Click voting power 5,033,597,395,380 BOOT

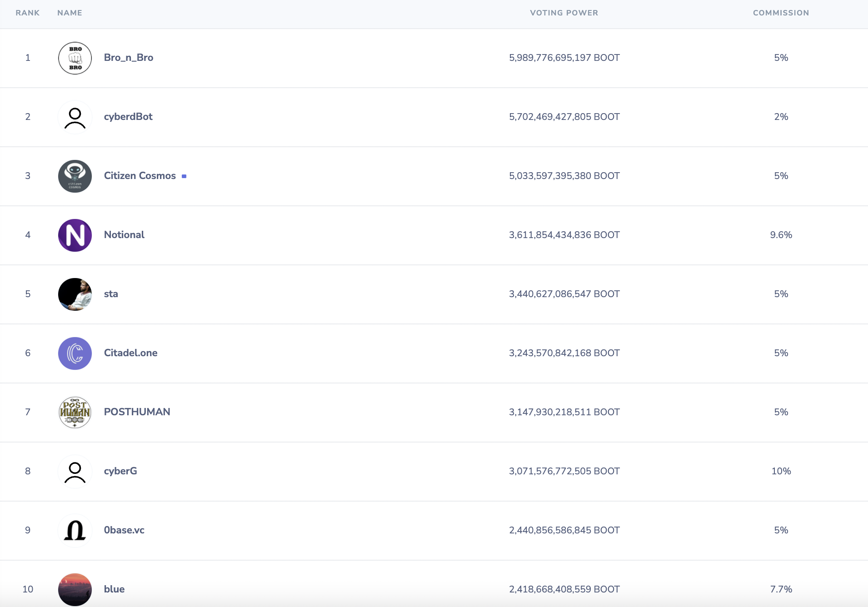coord(564,176)
